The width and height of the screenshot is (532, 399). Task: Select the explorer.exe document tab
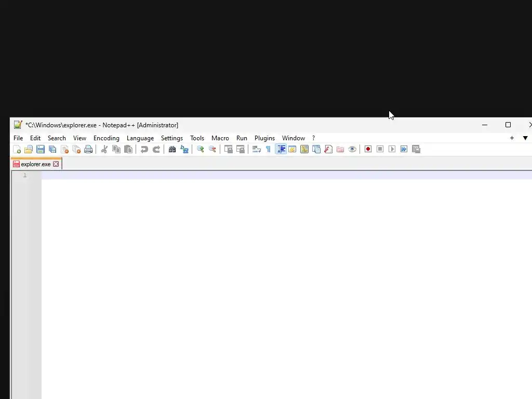click(36, 164)
